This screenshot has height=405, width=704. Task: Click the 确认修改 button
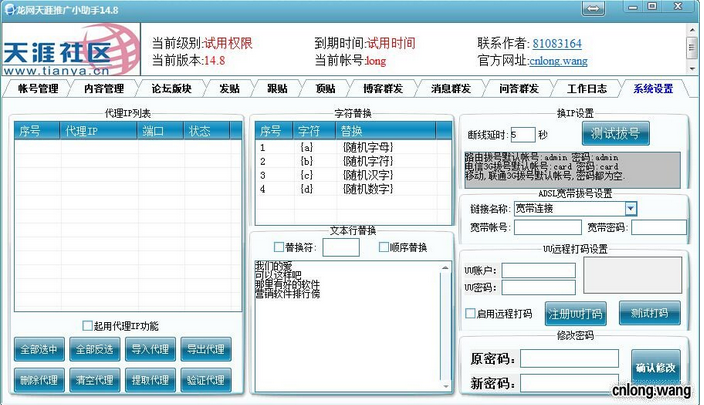[x=656, y=368]
